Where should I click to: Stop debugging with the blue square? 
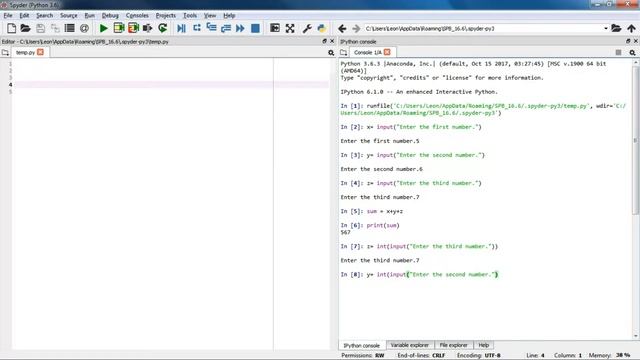coord(256,28)
